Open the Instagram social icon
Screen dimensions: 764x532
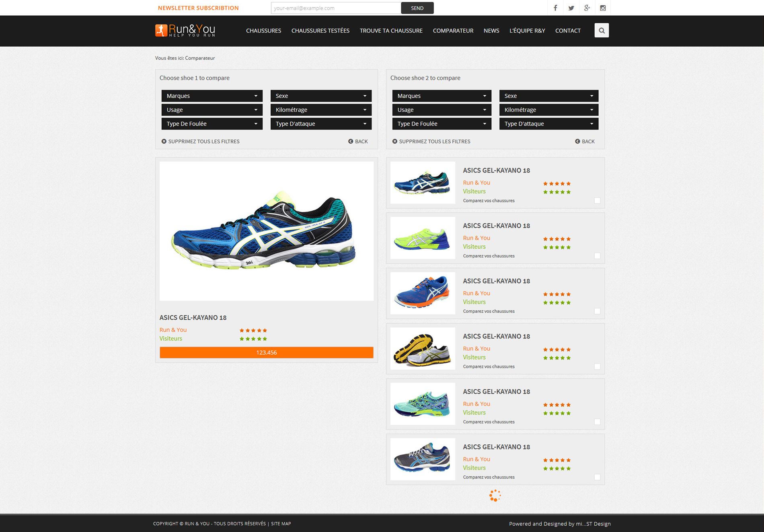click(x=603, y=8)
